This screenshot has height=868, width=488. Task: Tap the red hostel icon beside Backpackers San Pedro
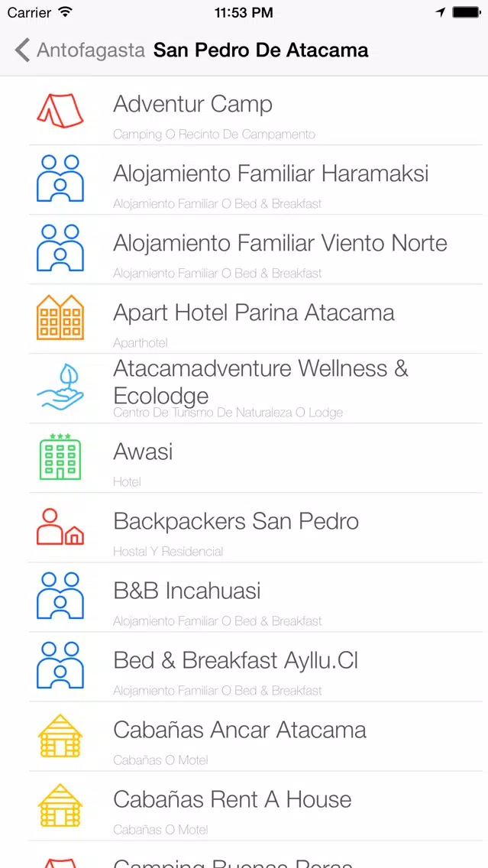click(x=60, y=526)
